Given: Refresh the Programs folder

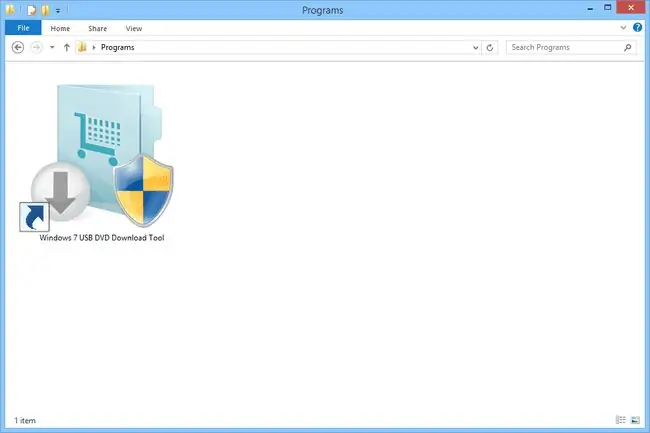Looking at the screenshot, I should (x=490, y=48).
